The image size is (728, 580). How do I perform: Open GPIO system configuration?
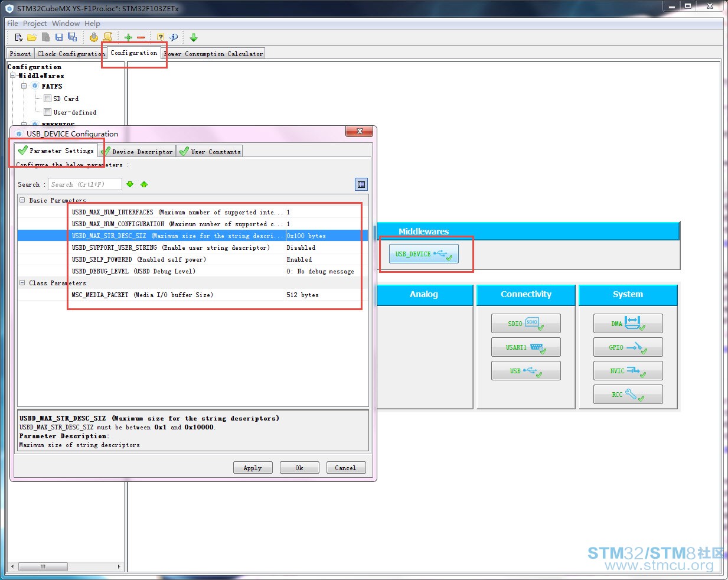(628, 347)
